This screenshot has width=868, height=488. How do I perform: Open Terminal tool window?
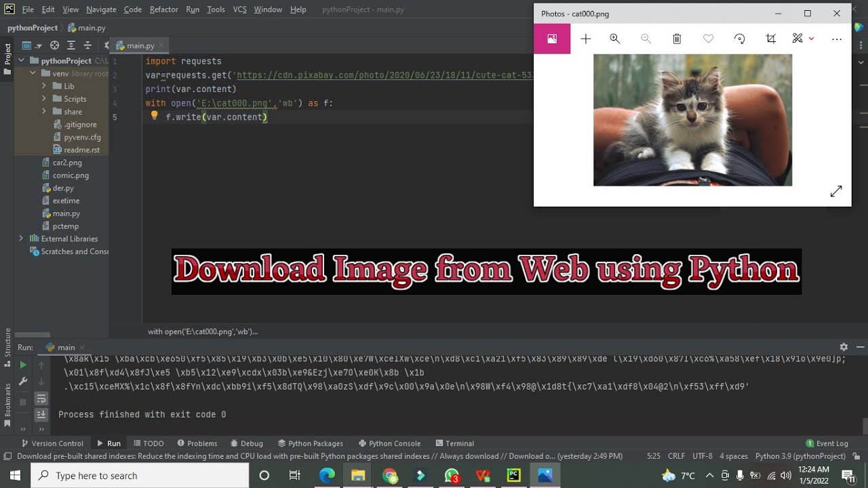455,443
